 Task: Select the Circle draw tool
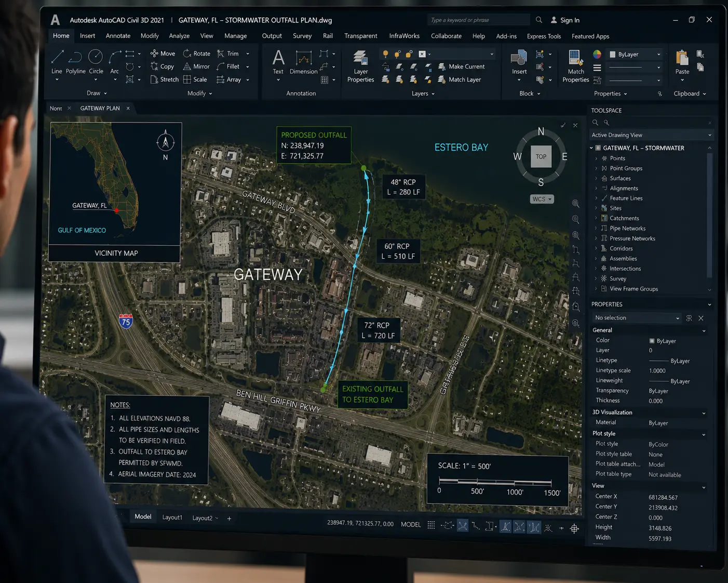tap(96, 61)
